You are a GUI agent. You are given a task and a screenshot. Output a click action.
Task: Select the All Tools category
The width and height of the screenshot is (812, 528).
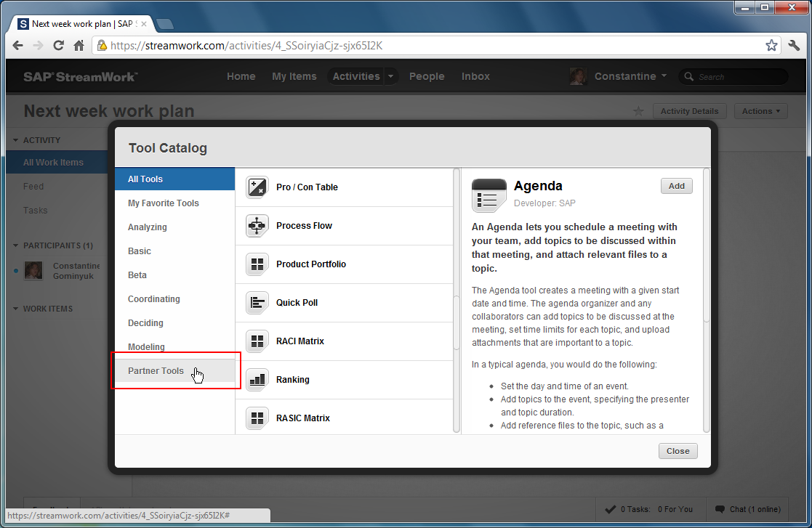click(x=175, y=179)
